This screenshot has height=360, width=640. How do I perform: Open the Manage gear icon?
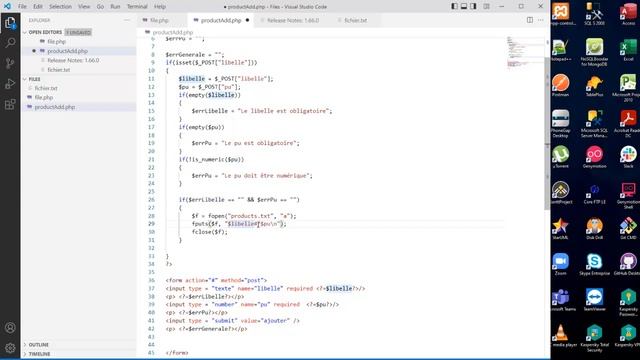click(x=10, y=348)
